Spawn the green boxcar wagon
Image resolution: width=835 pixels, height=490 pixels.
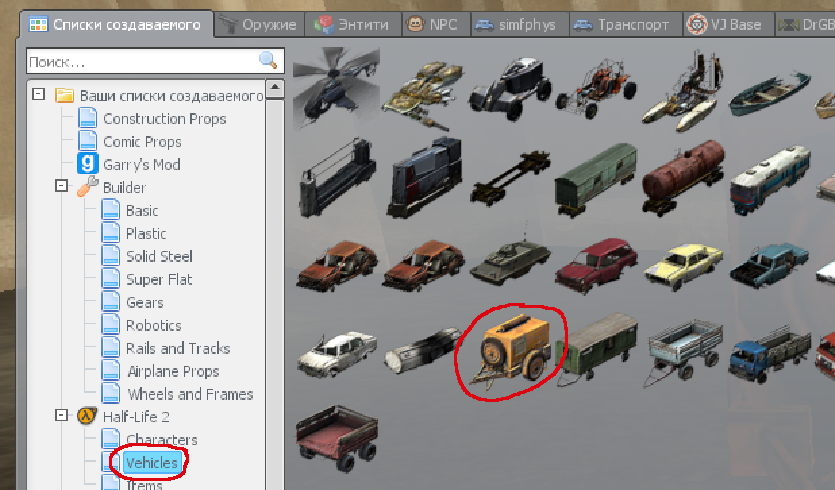click(x=596, y=180)
